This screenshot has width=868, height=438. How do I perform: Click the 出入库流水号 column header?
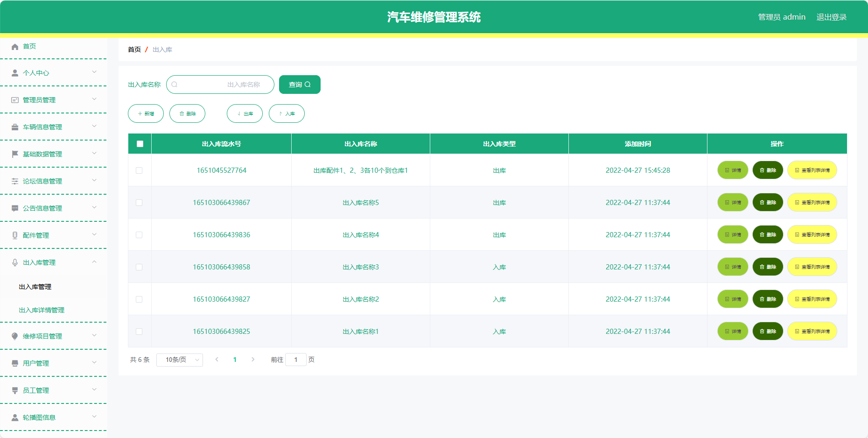coord(221,144)
